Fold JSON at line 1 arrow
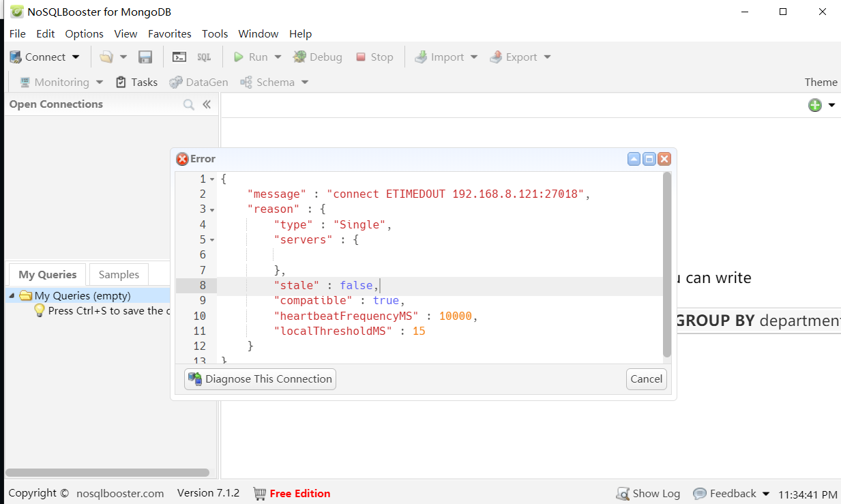The width and height of the screenshot is (841, 504). 212,179
